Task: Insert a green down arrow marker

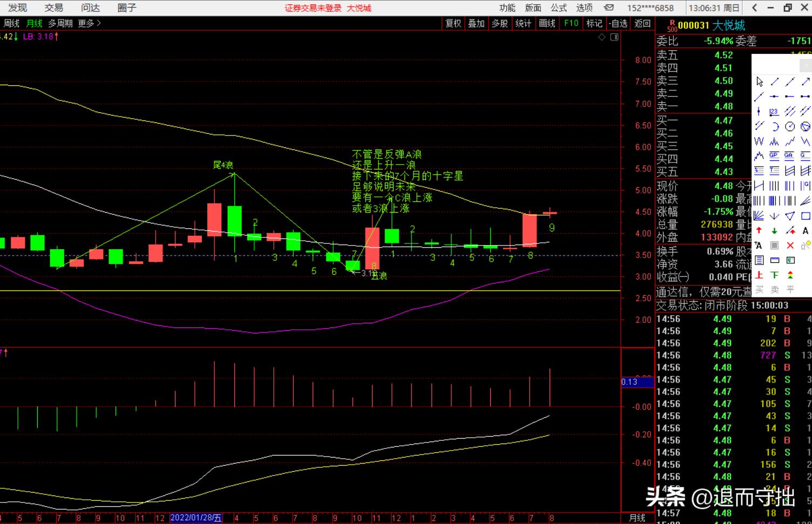Action: coord(774,230)
